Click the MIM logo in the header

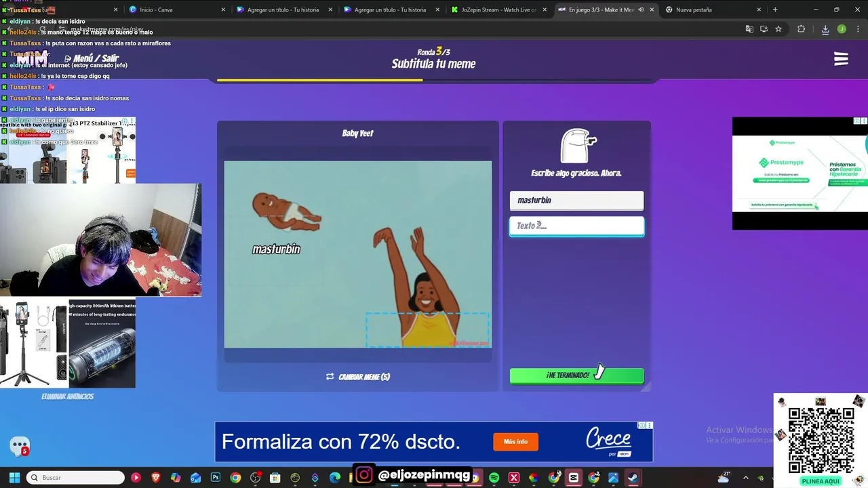(33, 60)
